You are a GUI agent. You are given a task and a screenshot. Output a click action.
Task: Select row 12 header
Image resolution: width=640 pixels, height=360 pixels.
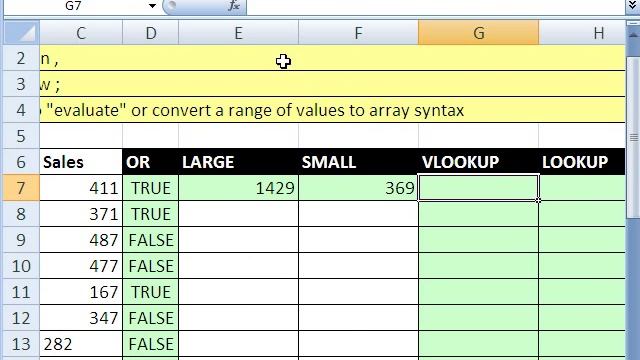(x=21, y=318)
